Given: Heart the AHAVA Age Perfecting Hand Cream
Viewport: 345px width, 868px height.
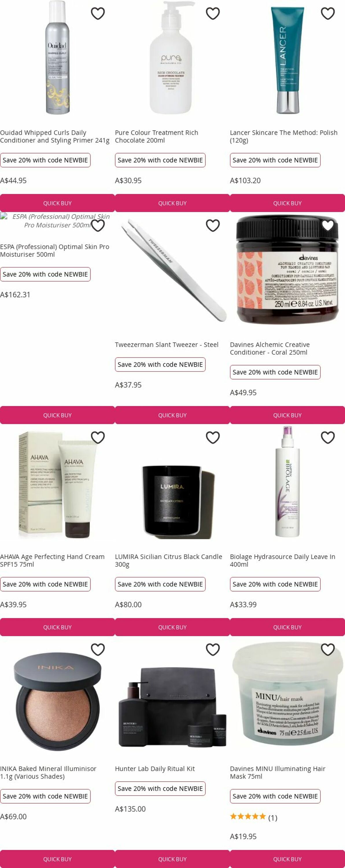Looking at the screenshot, I should (x=98, y=437).
